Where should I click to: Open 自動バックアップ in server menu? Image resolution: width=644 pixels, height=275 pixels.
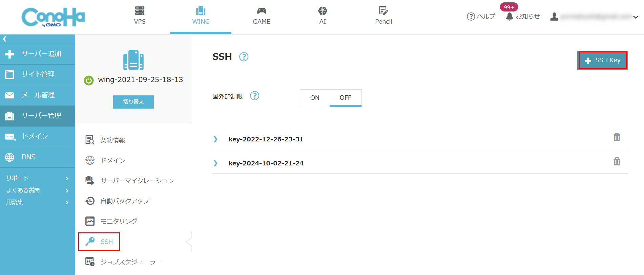click(125, 201)
